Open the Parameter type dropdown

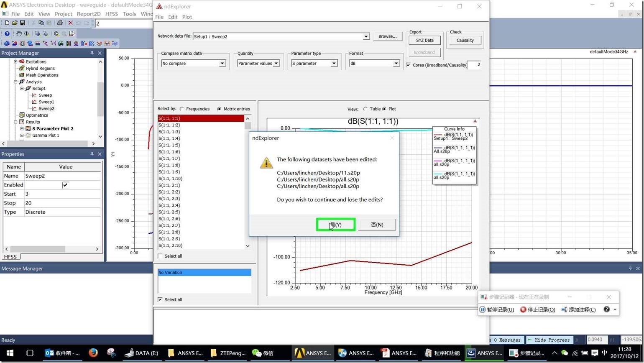coord(334,63)
